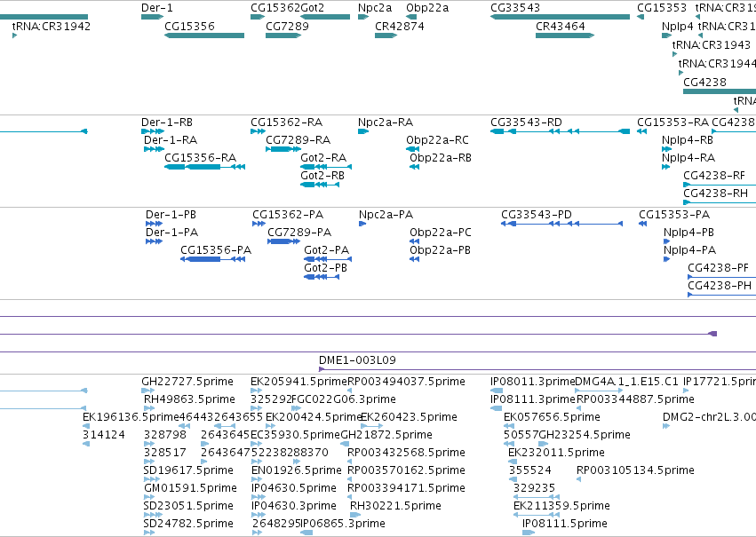Select the CG4238-PH protein label
Screen dimensions: 756x537
[x=720, y=286]
